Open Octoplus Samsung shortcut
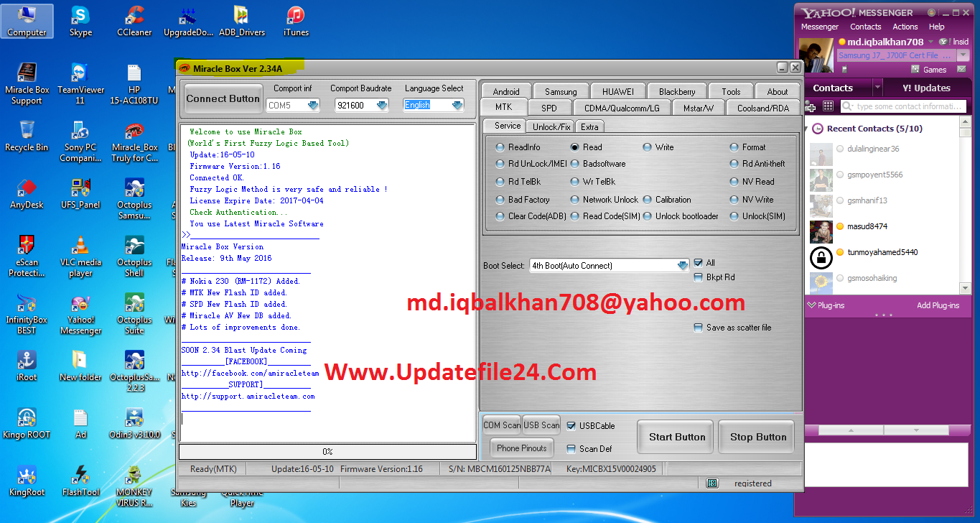 pyautogui.click(x=134, y=199)
